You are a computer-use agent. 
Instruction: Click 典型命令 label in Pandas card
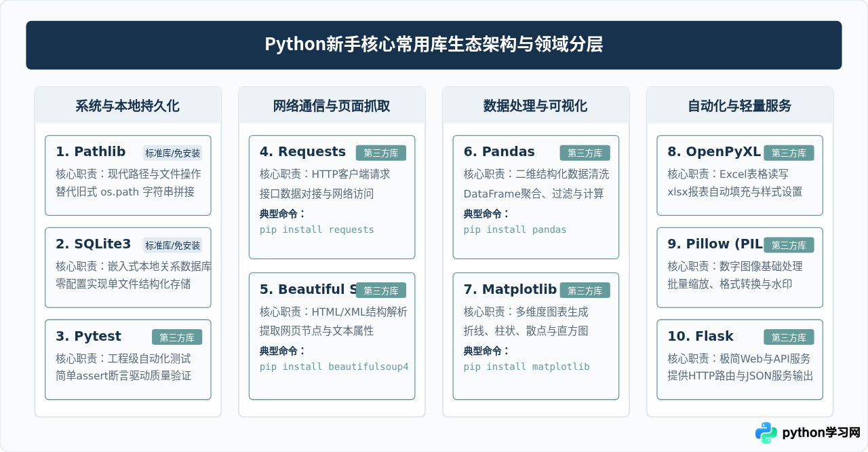tap(486, 214)
